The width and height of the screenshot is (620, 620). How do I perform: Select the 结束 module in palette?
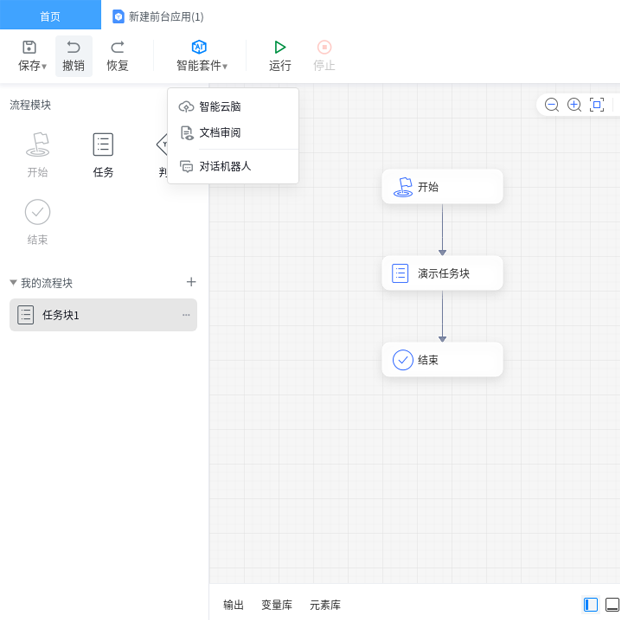click(x=37, y=212)
